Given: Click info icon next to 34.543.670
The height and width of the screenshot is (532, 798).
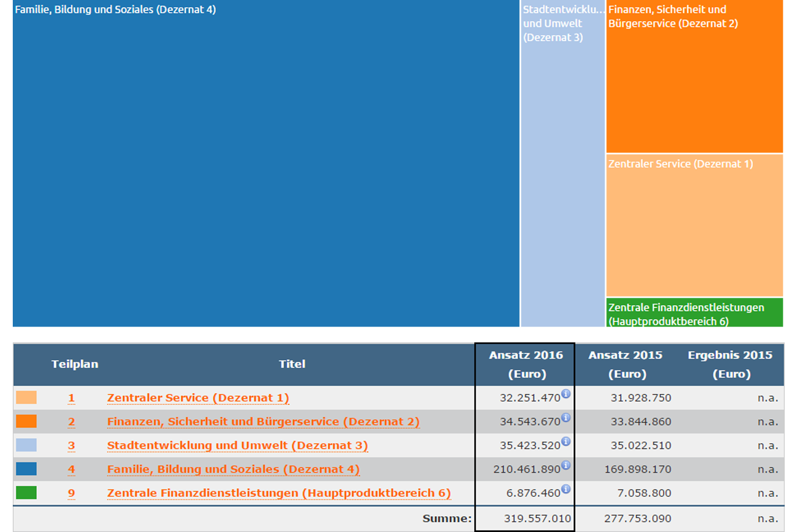Looking at the screenshot, I should (x=566, y=418).
